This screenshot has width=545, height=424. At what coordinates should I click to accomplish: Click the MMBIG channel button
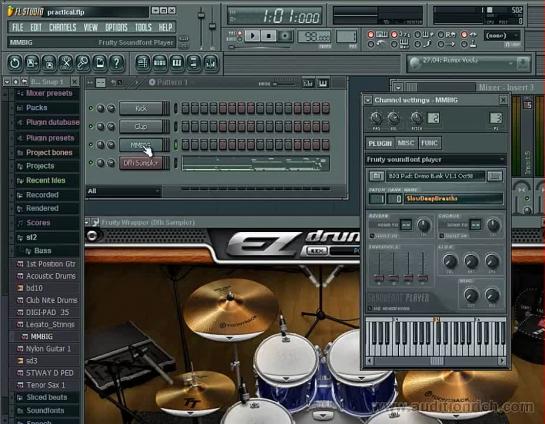(141, 145)
